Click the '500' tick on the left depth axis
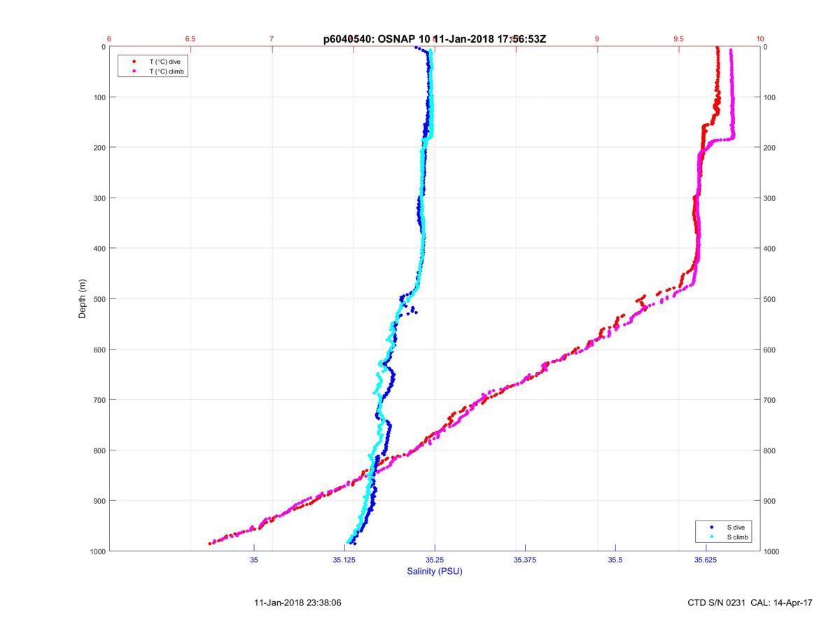Viewport: 840px width, 620px height. [99, 299]
